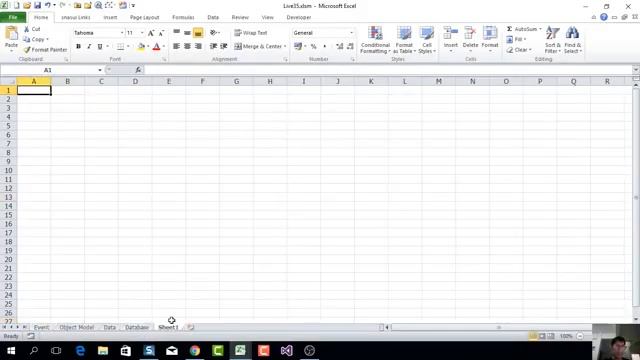Open Format as Table gallery
This screenshot has width=640, height=360.
404,40
